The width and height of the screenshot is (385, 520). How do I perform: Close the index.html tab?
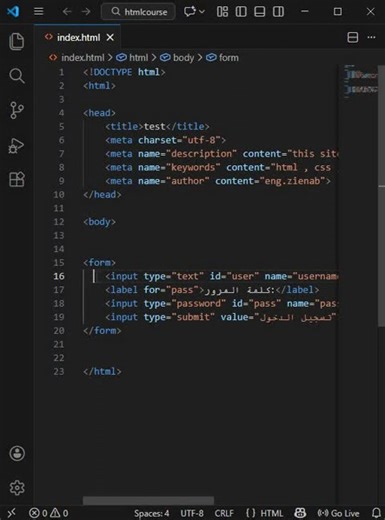(110, 37)
